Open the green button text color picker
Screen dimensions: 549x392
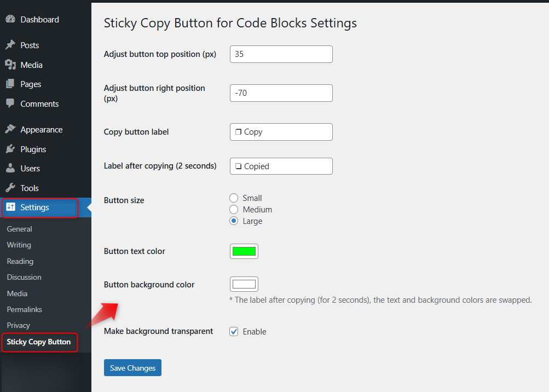244,251
